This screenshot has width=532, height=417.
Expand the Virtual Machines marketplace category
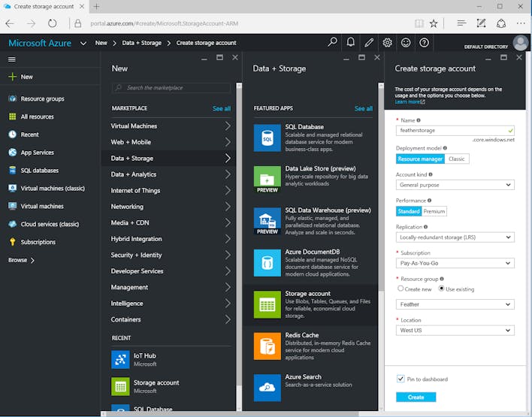click(x=171, y=126)
